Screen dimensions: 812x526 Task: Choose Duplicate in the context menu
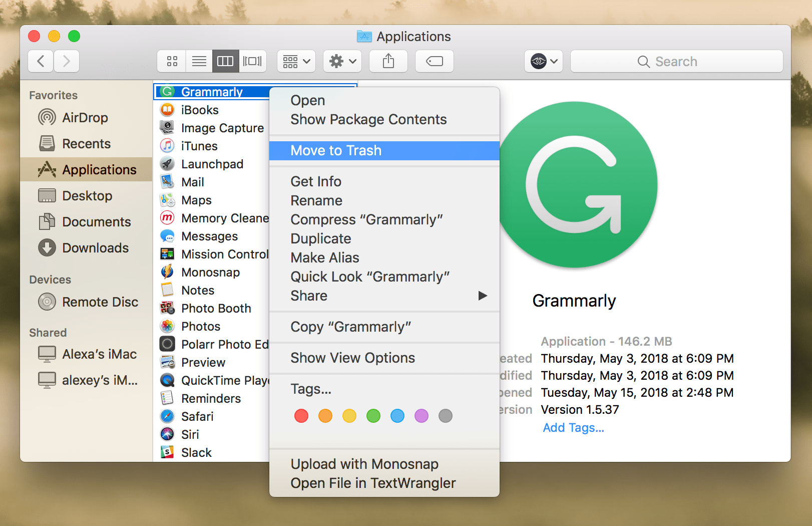(384, 239)
